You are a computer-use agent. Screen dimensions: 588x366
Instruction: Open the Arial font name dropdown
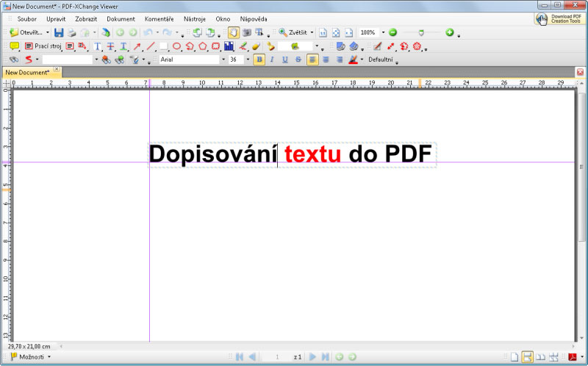pyautogui.click(x=223, y=59)
